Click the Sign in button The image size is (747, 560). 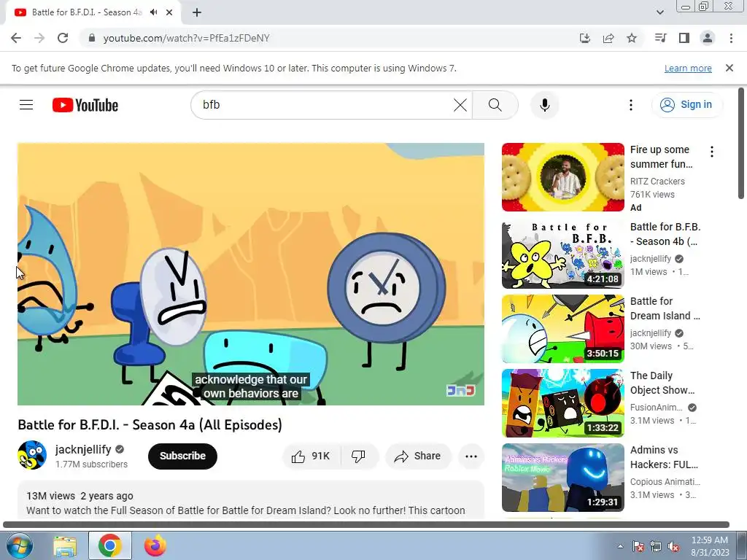pos(686,105)
